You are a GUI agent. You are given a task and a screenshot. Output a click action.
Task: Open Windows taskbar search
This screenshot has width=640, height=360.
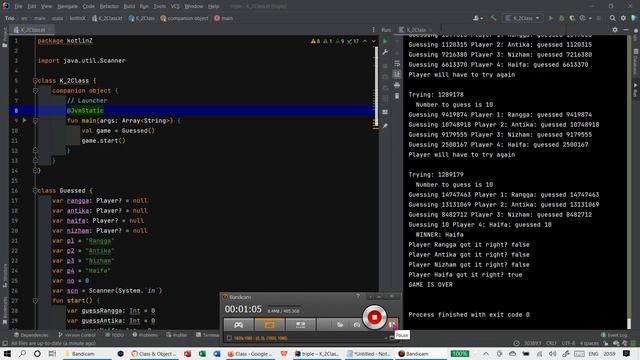[22, 353]
